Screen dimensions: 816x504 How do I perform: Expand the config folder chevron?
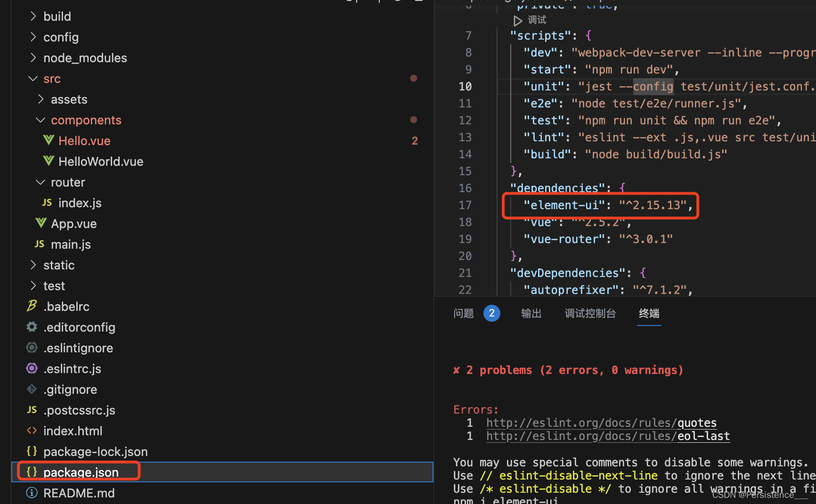pos(33,37)
